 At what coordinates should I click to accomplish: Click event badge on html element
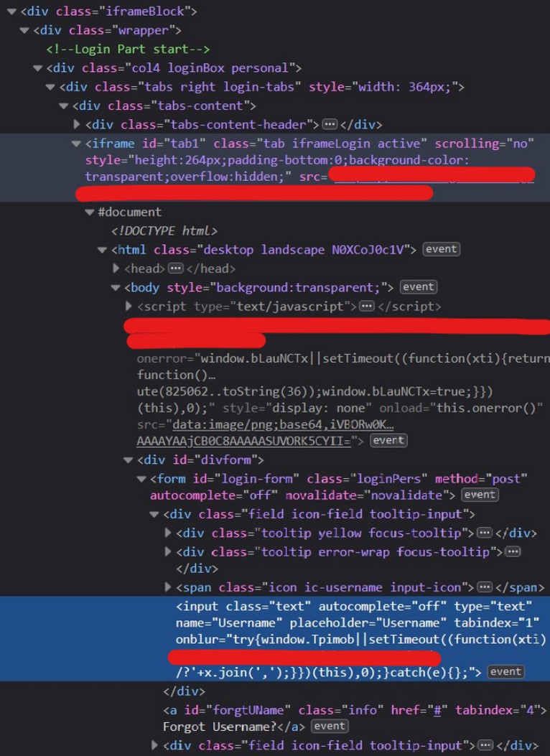coord(441,249)
